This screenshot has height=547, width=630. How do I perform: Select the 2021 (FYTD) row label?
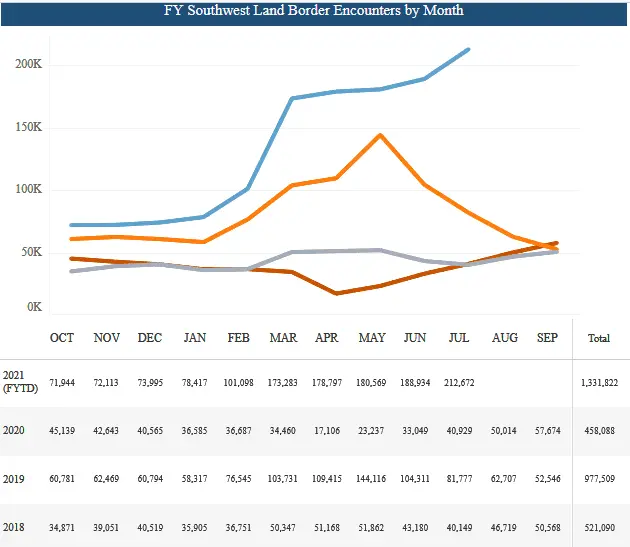coord(20,382)
